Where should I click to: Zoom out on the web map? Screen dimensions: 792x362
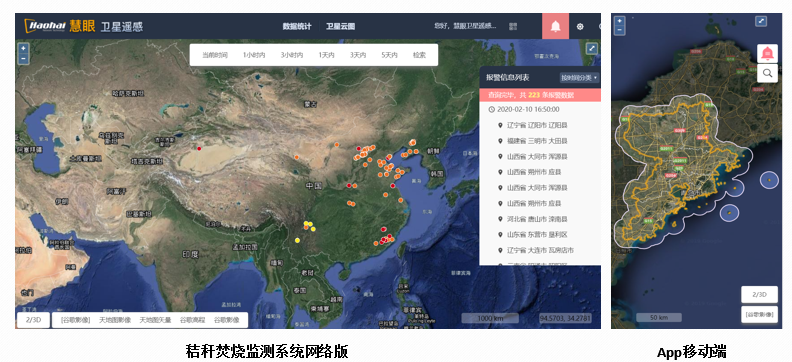pos(23,59)
